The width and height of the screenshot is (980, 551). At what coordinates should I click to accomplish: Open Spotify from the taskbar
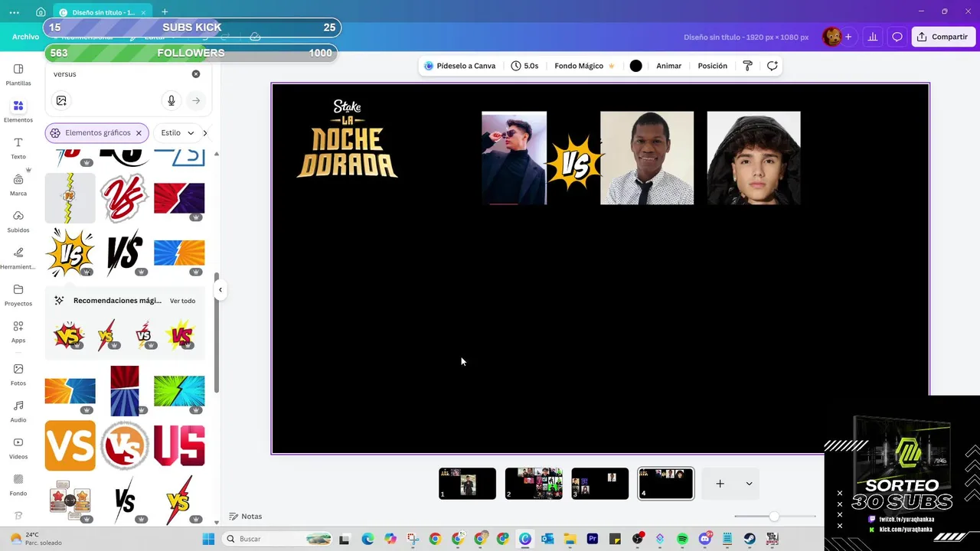tap(682, 539)
